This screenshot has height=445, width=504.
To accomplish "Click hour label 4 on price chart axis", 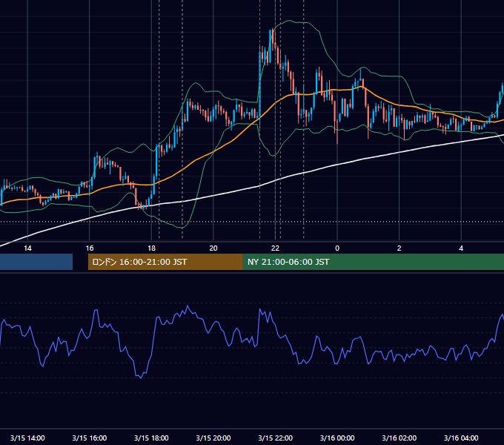I will click(461, 248).
